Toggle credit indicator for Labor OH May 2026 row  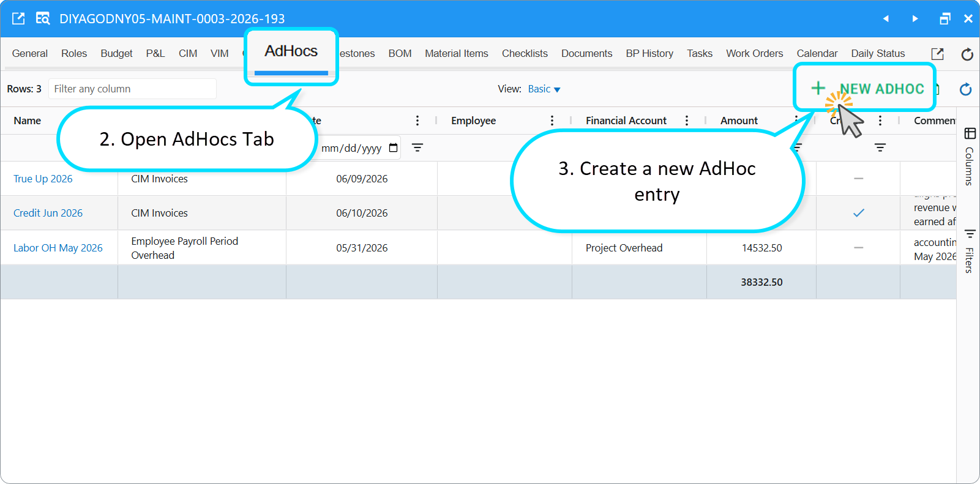coord(859,248)
